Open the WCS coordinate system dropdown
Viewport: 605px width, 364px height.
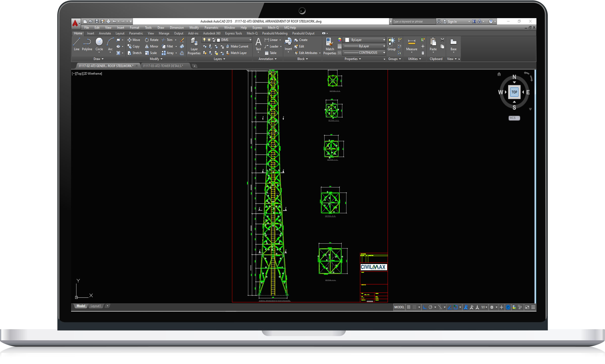pos(514,118)
